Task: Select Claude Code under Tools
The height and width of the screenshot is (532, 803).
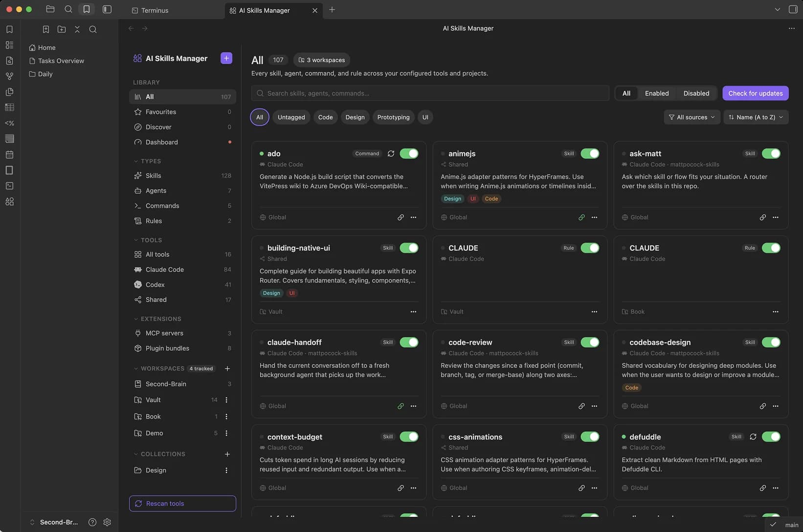Action: pyautogui.click(x=182, y=270)
